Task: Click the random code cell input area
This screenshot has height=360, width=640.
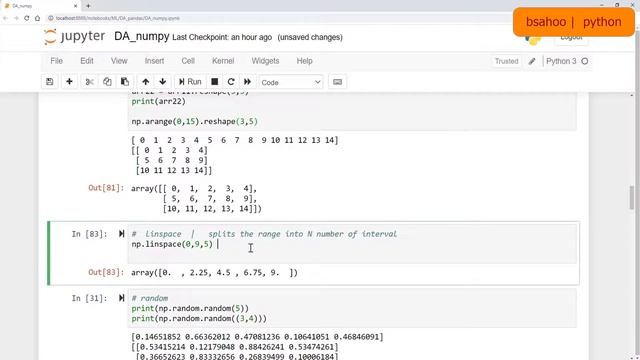Action: pyautogui.click(x=352, y=308)
